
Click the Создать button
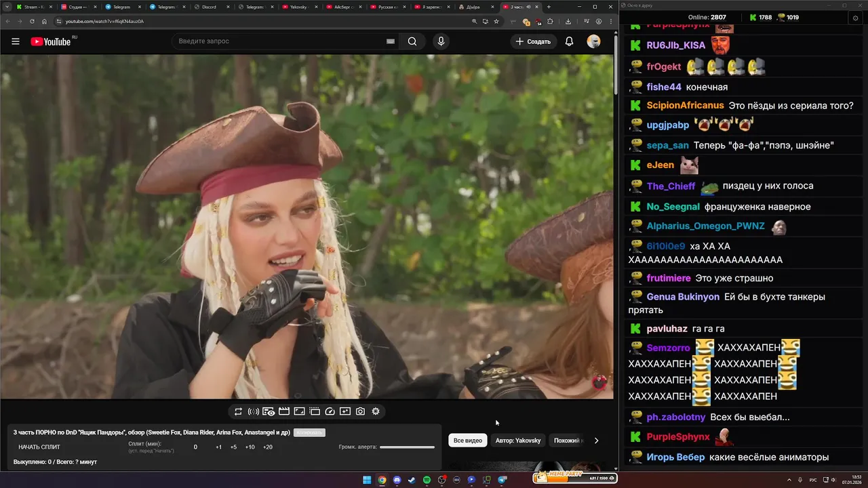pyautogui.click(x=534, y=41)
